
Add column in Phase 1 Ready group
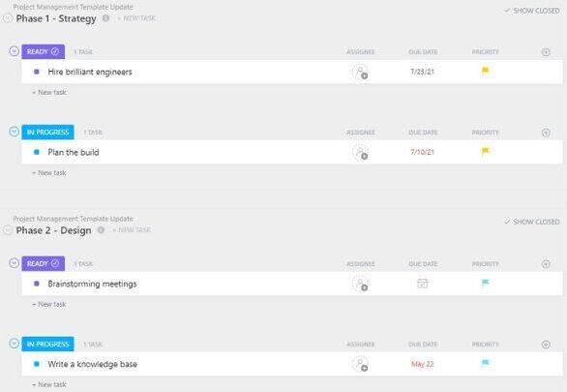pos(546,52)
